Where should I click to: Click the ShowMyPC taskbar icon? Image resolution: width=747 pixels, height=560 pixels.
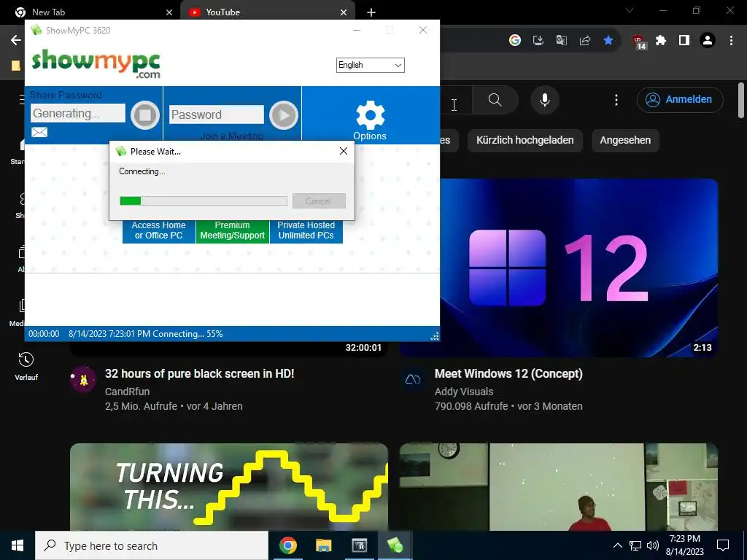395,545
